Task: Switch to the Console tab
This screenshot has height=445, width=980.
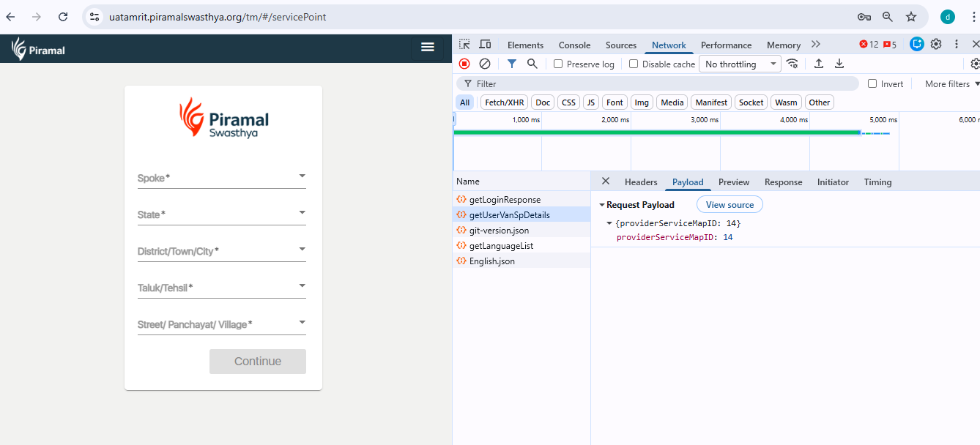Action: coord(574,45)
